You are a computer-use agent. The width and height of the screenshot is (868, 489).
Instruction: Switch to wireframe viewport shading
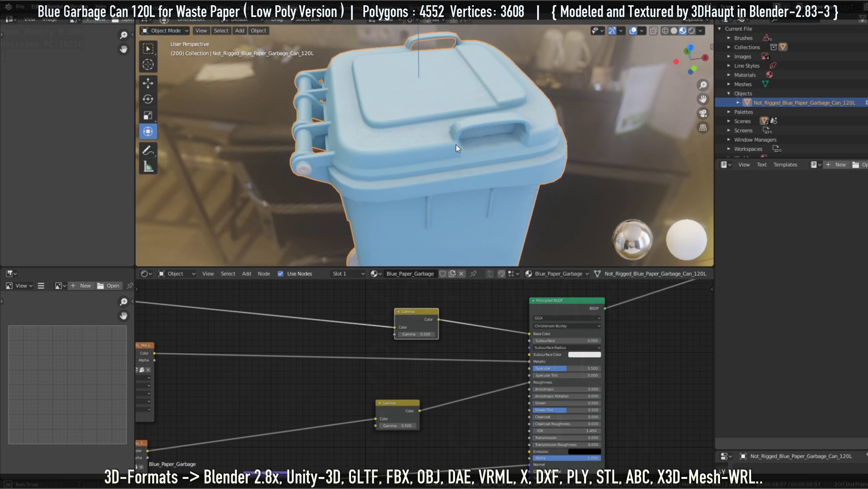(x=665, y=31)
